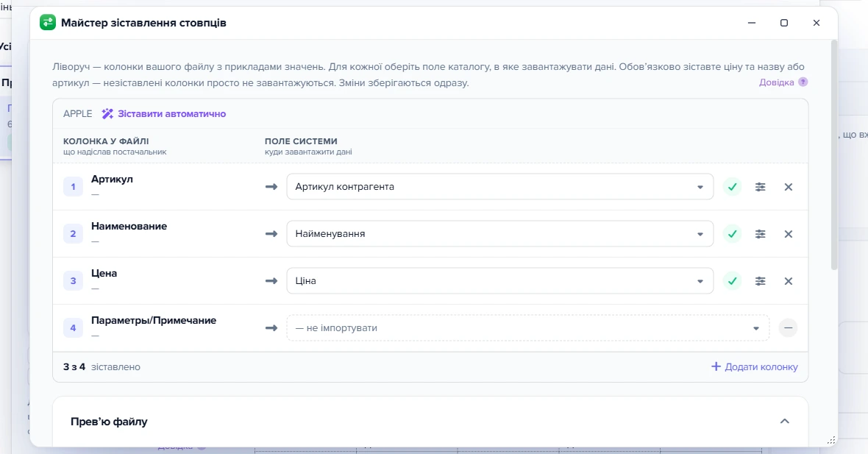Remove the Артикул column mapping
The image size is (868, 454).
789,187
